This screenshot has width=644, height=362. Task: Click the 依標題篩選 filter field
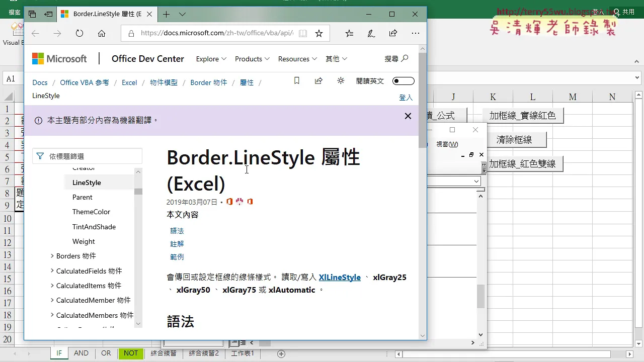point(87,156)
